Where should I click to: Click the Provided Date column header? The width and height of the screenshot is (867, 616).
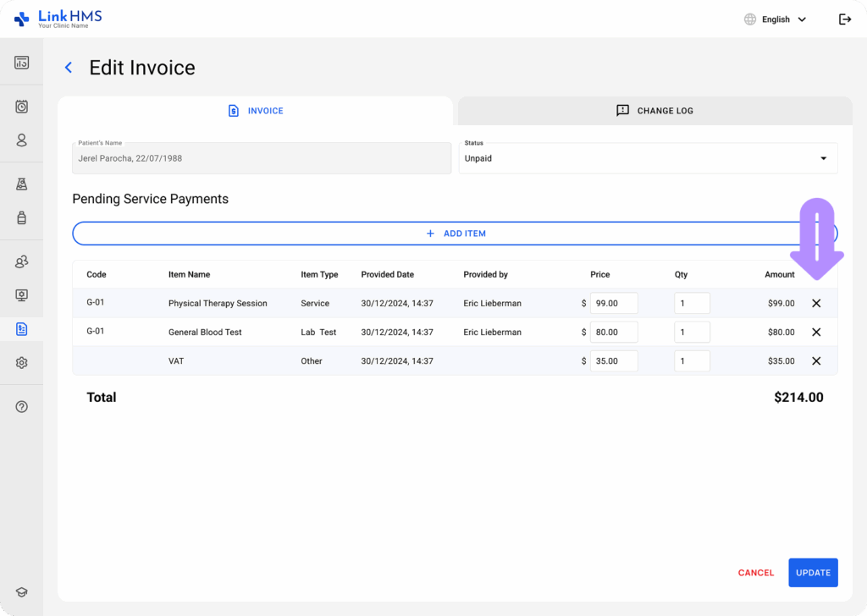point(387,274)
